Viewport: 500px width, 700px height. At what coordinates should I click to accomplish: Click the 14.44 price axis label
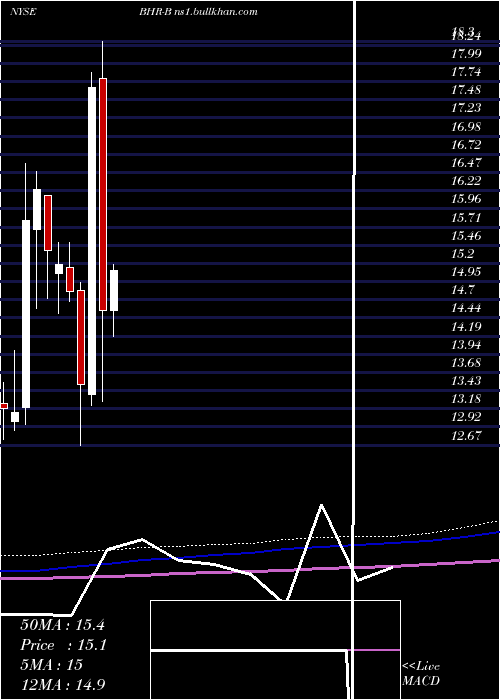click(x=466, y=308)
